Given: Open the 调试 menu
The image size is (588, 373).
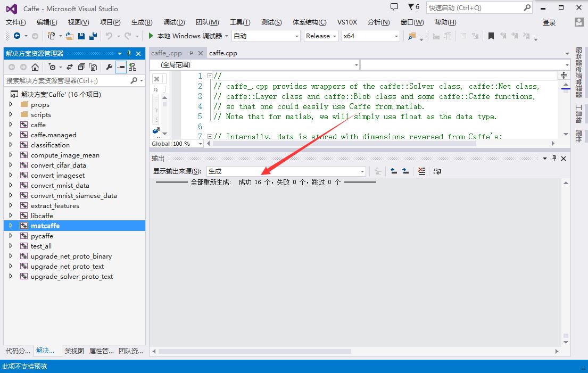Looking at the screenshot, I should pyautogui.click(x=172, y=22).
